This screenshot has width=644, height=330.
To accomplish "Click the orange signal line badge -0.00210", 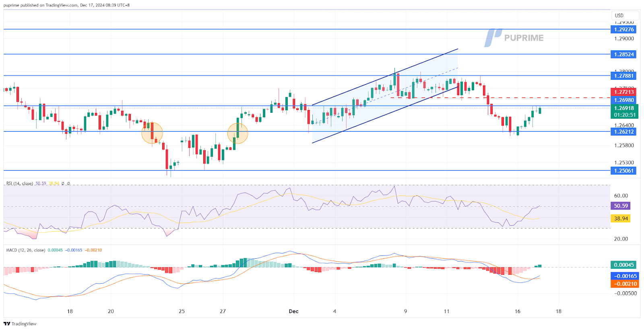I will click(625, 284).
